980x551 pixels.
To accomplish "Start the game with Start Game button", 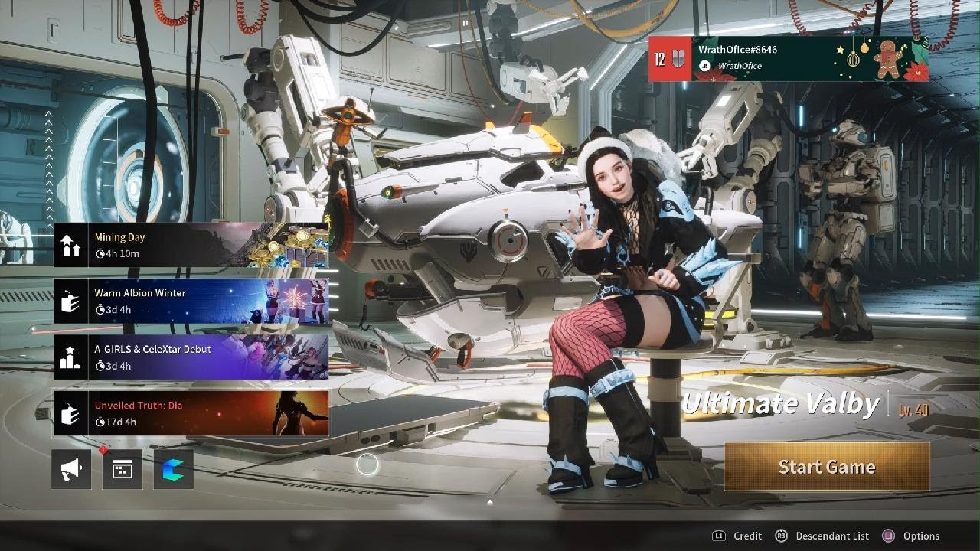I will click(827, 467).
